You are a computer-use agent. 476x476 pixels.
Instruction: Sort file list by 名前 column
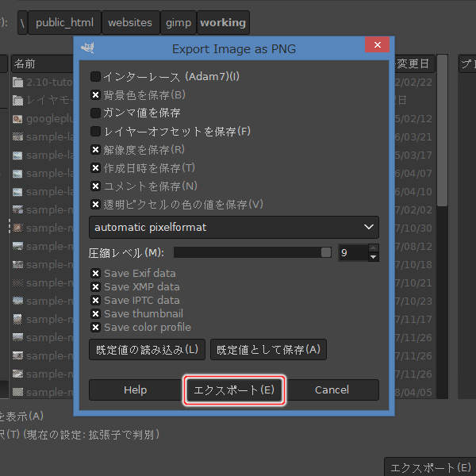tap(42, 63)
